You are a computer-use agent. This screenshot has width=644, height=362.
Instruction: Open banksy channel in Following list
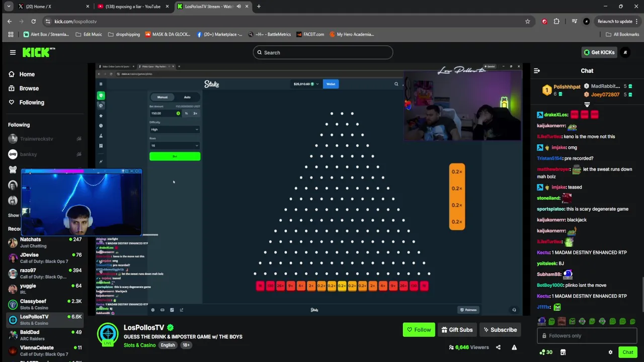pos(44,154)
